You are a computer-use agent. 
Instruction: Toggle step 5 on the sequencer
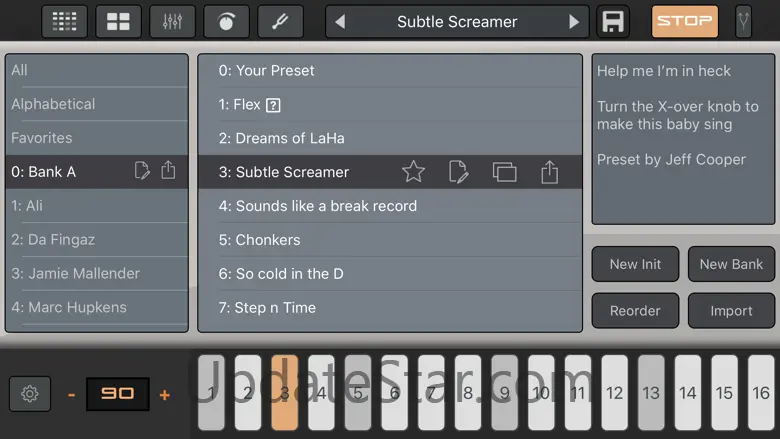(357, 393)
